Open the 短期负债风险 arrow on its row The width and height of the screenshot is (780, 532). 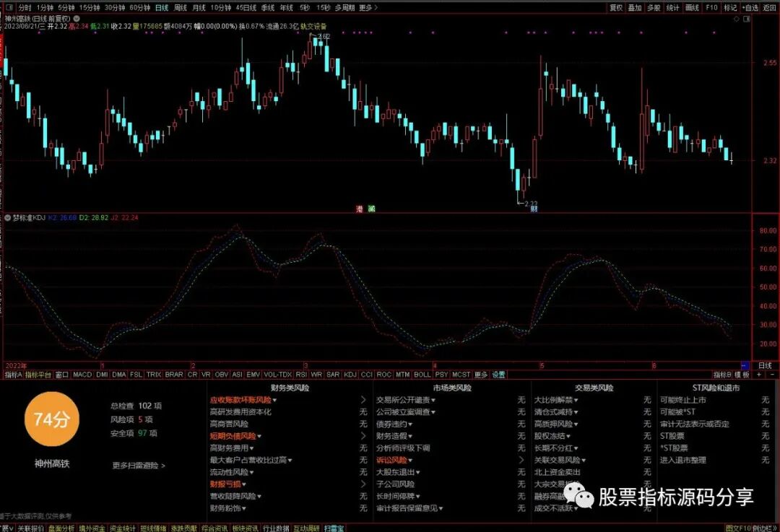point(363,436)
